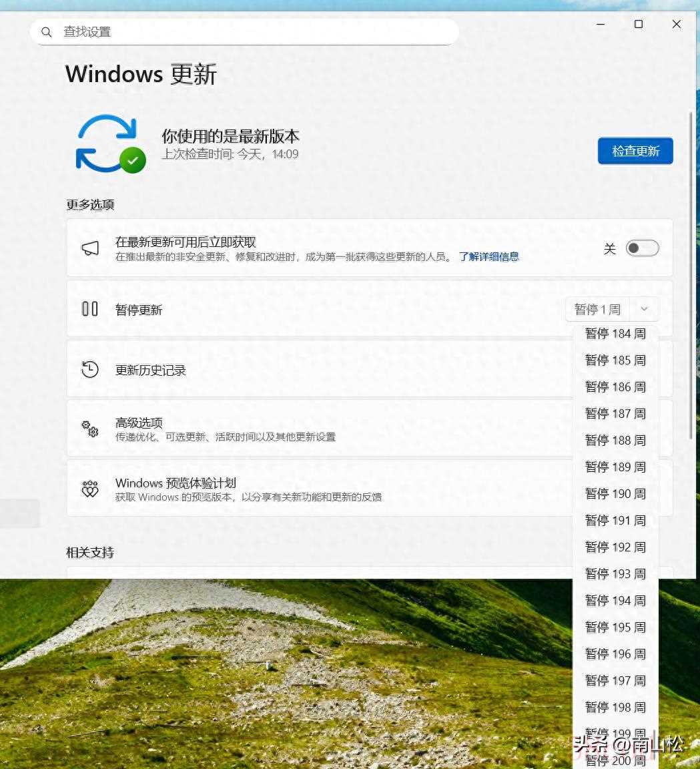The image size is (700, 769).
Task: Pick 暂停 191 周 from dropdown
Action: tap(615, 521)
